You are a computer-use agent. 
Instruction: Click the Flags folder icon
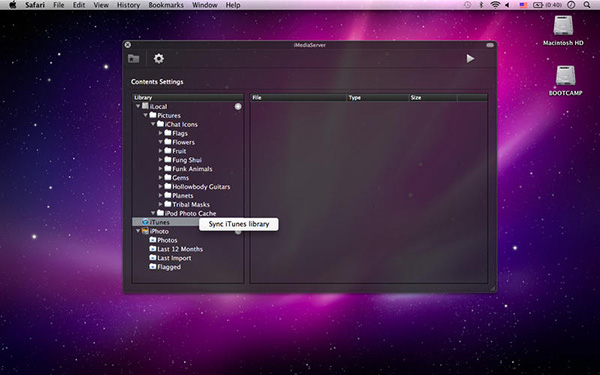(168, 132)
